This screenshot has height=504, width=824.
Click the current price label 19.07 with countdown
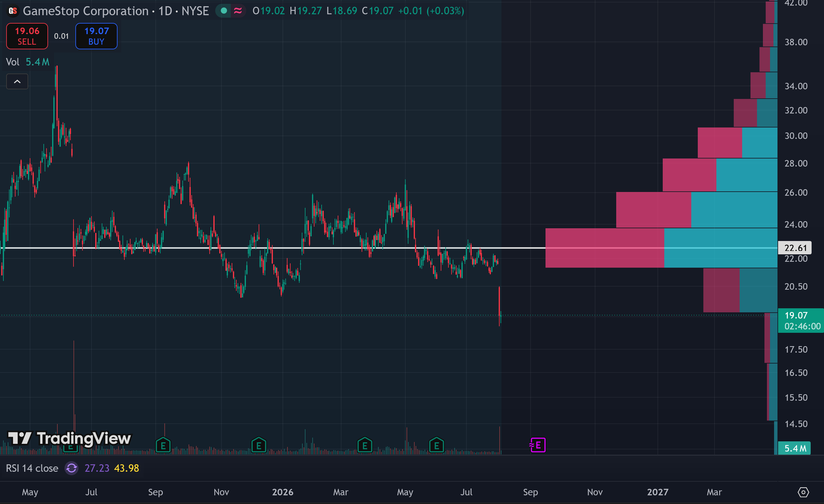[801, 320]
